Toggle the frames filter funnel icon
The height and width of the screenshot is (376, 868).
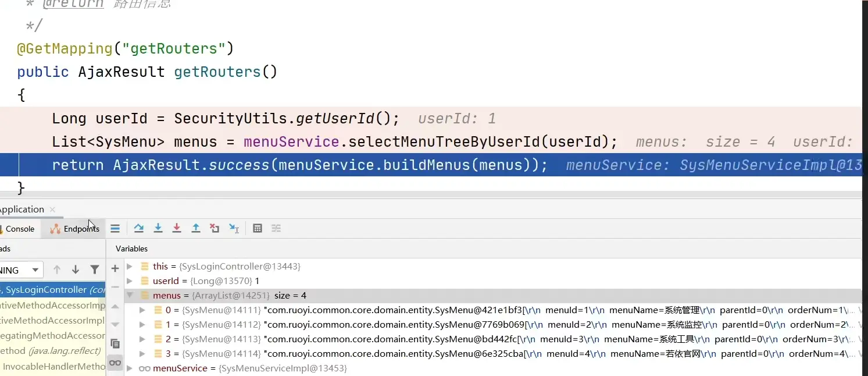95,269
